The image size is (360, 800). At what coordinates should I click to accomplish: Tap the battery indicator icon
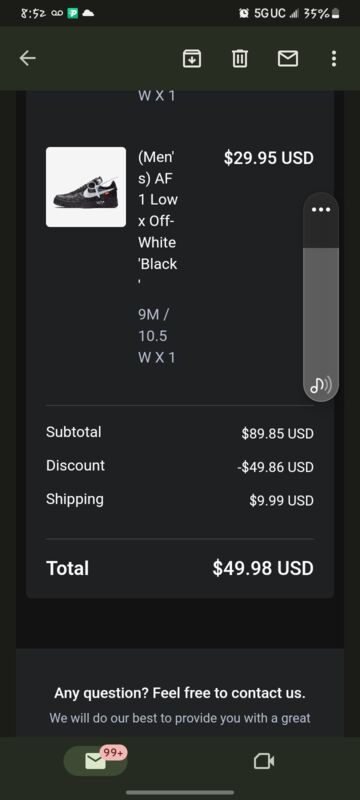336,14
